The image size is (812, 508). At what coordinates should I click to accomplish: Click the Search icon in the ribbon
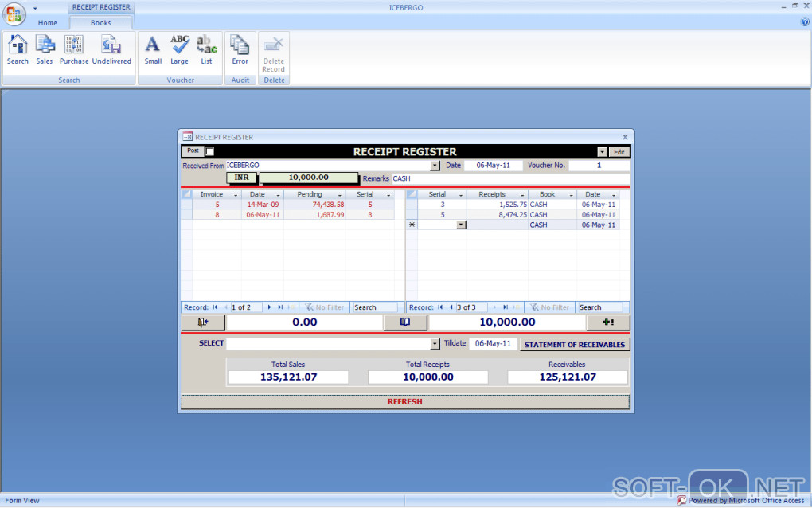pos(18,49)
